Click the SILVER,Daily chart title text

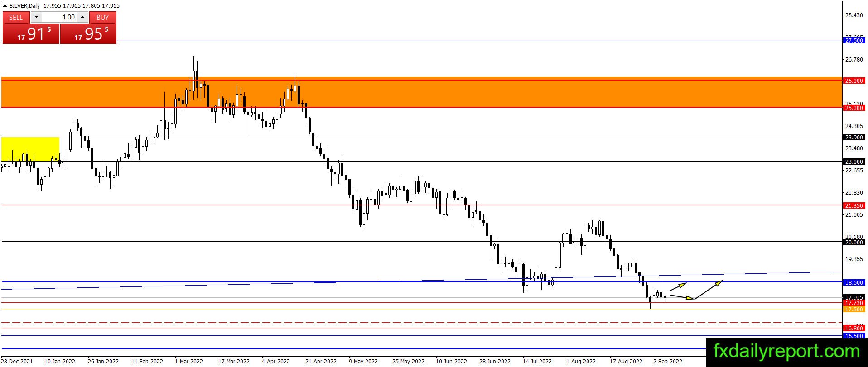(25, 6)
